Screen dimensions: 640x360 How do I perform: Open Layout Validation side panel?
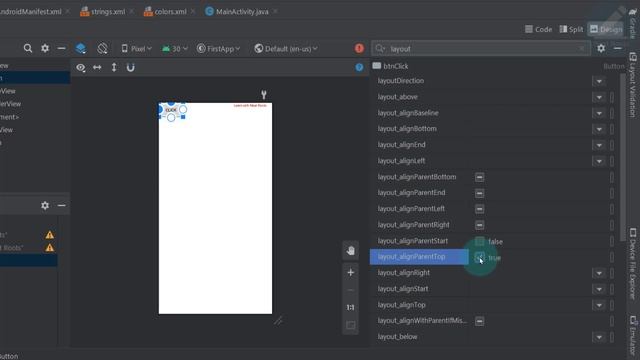pos(633,84)
